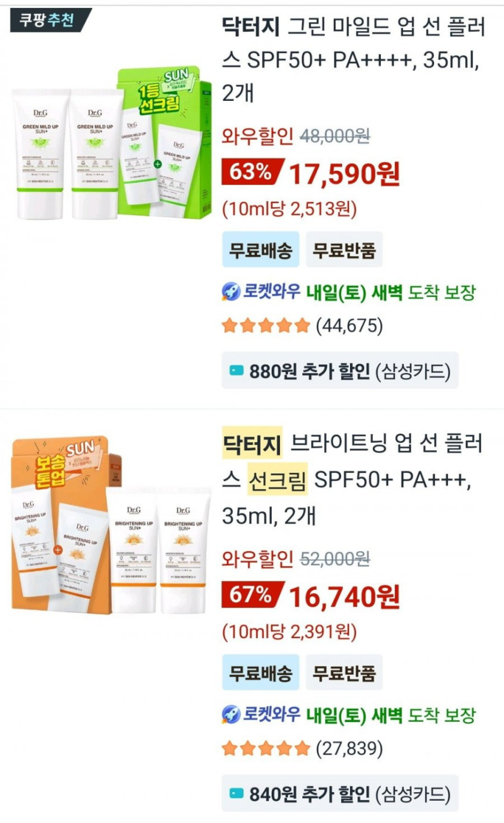504x823 pixels.
Task: Tap the first product's 무료반품 tag
Action: click(344, 249)
